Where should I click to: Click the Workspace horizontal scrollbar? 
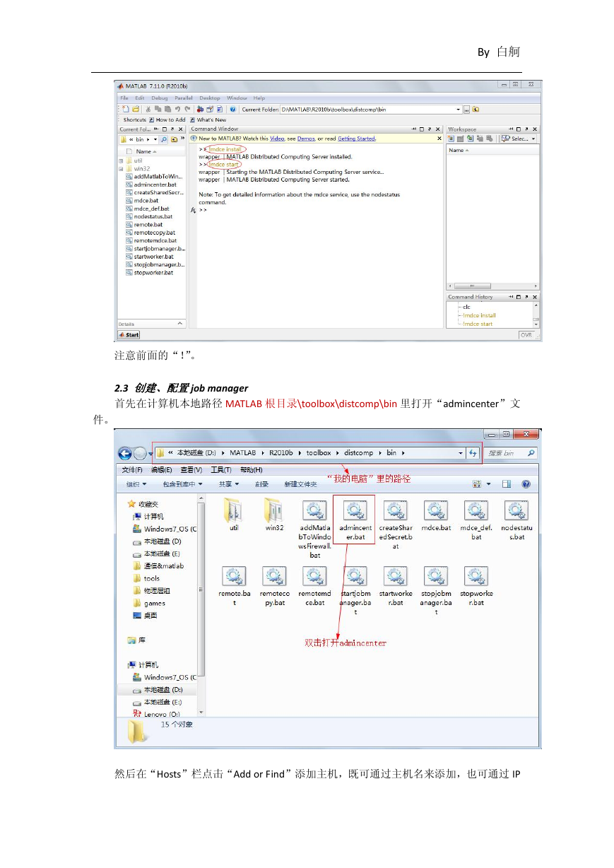coord(492,287)
